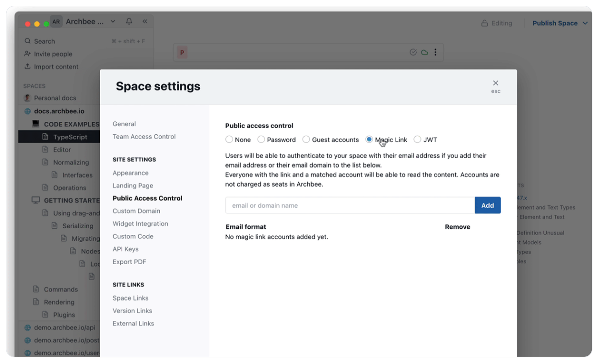Open the notification bell
Viewport: 599px width, 364px height.
tap(129, 21)
